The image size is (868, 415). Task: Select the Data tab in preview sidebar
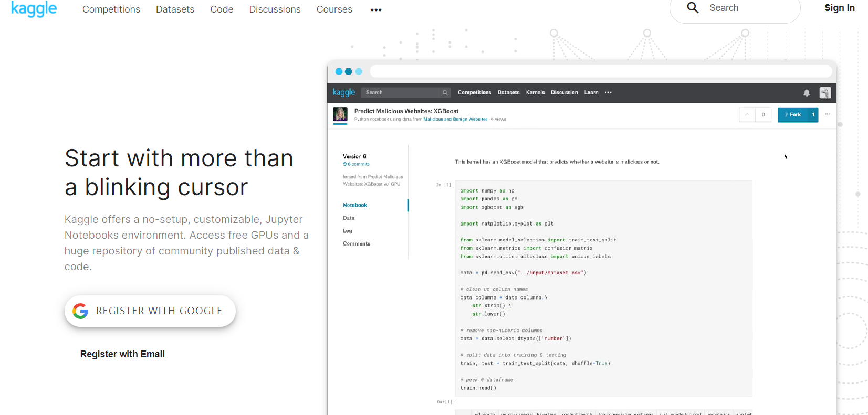(x=349, y=218)
